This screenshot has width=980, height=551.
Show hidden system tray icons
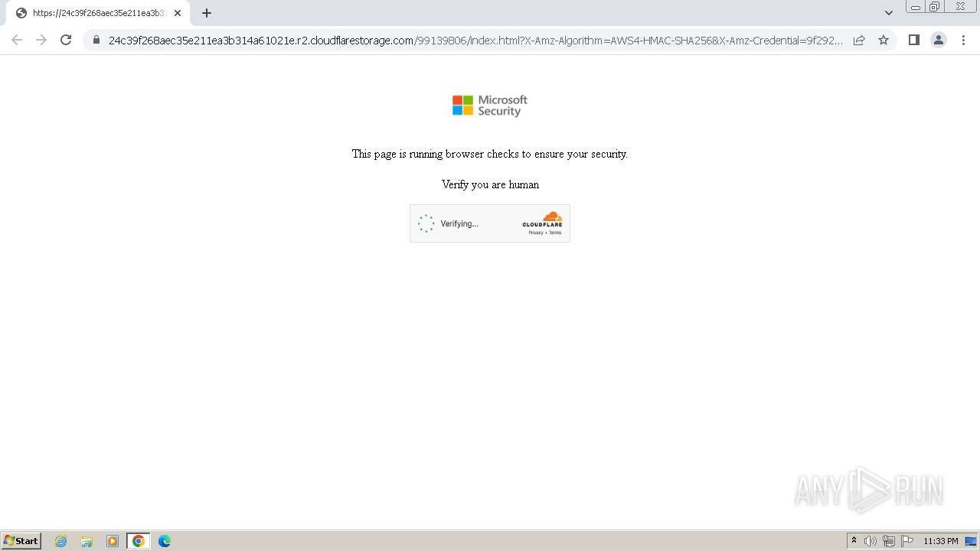tap(854, 541)
